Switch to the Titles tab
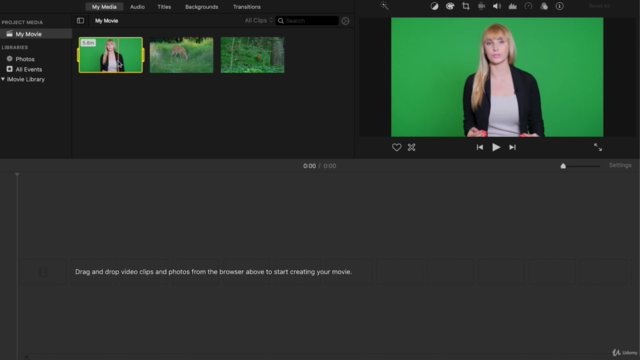Image resolution: width=640 pixels, height=360 pixels. 164,7
